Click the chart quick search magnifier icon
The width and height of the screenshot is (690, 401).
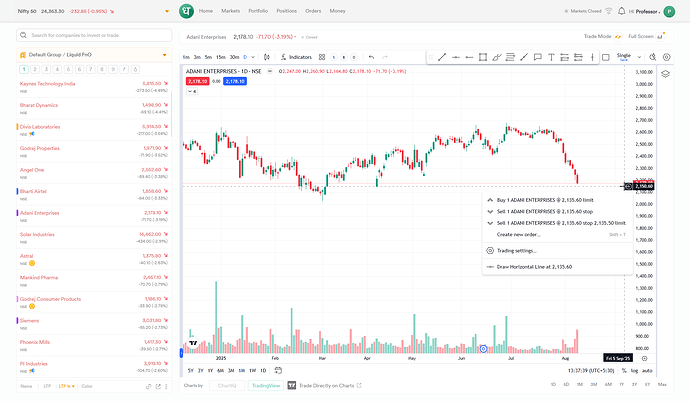pos(653,57)
